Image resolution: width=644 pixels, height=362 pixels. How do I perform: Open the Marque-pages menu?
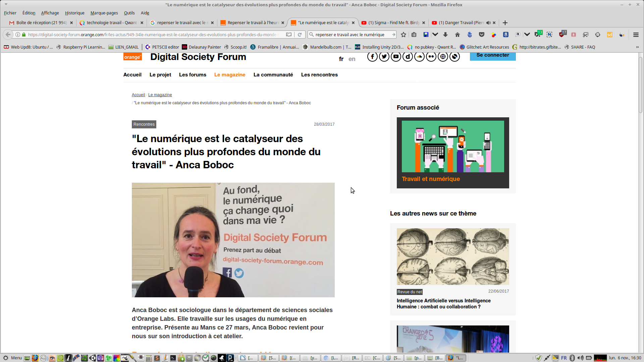click(x=104, y=13)
